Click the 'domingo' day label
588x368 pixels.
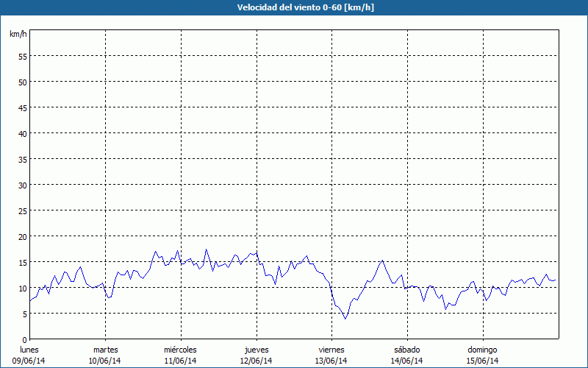pyautogui.click(x=483, y=350)
